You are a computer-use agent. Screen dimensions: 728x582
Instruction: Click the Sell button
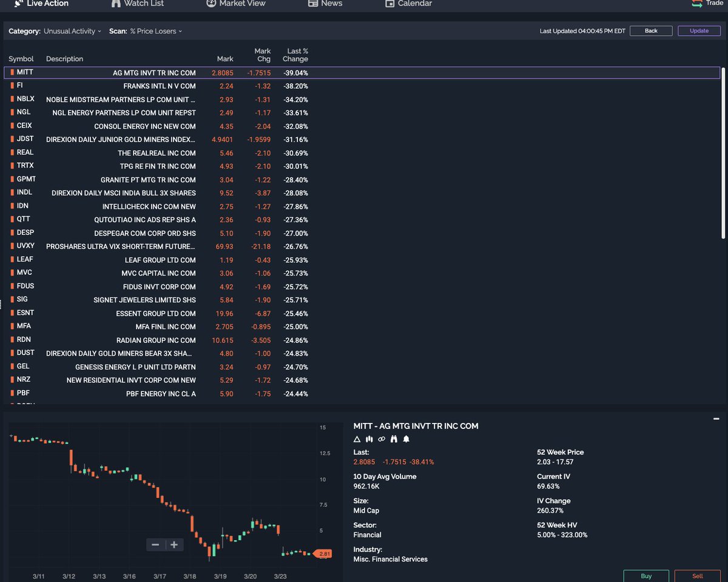click(x=697, y=576)
